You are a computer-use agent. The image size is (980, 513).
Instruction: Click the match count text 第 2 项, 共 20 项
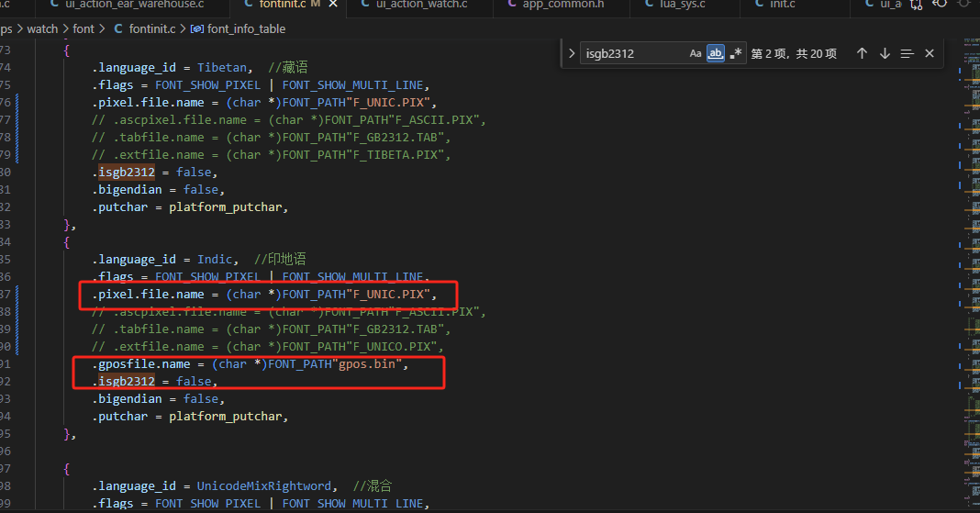tap(793, 54)
